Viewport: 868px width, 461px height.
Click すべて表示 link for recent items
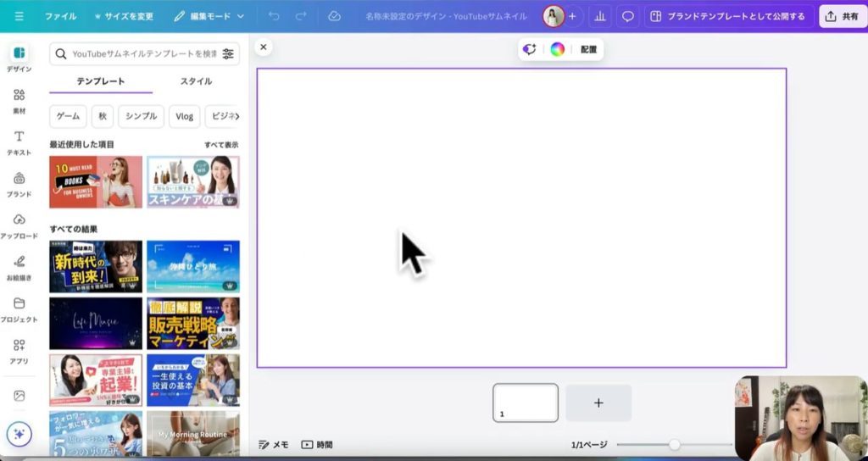point(221,145)
